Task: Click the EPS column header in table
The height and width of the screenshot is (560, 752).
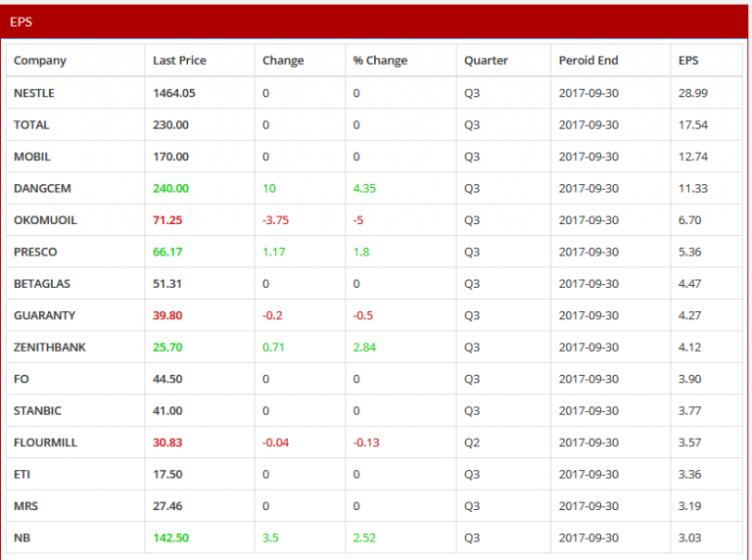Action: 688,61
